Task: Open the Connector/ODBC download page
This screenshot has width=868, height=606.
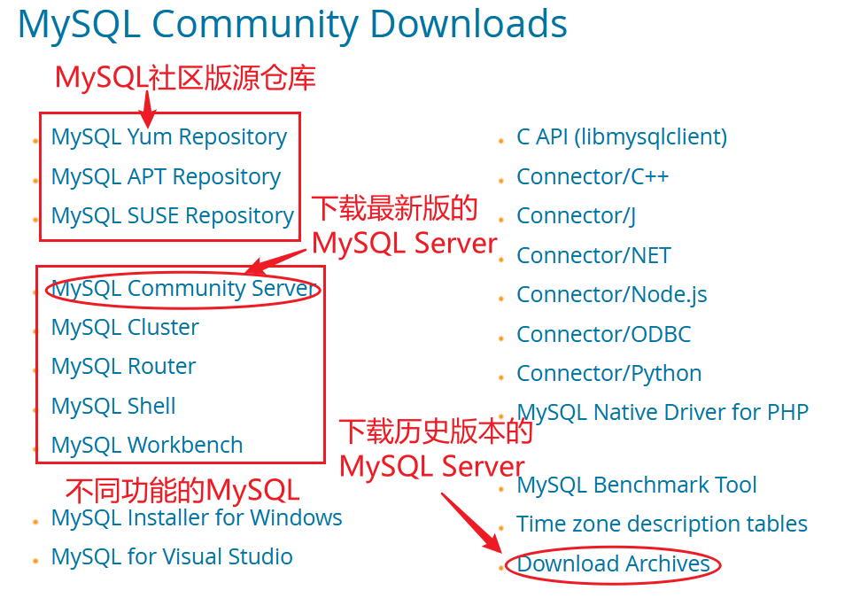Action: [x=603, y=334]
